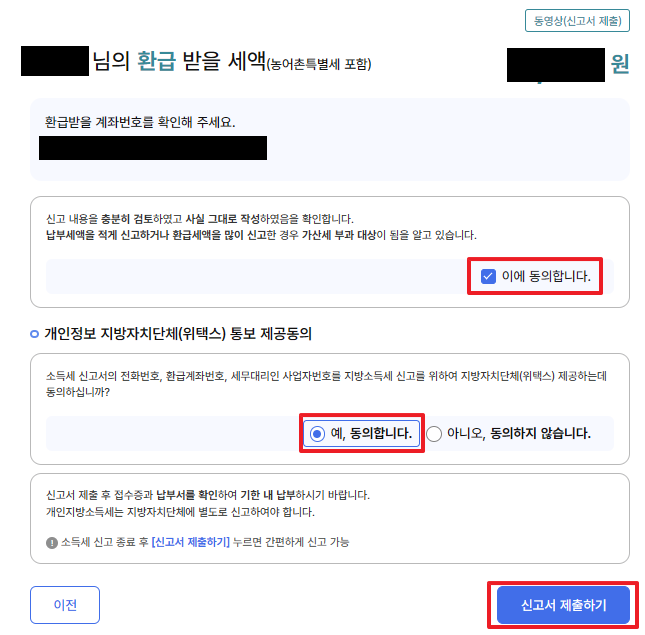645x635 pixels.
Task: Click the redacted taxpayer name box
Action: pyautogui.click(x=55, y=61)
